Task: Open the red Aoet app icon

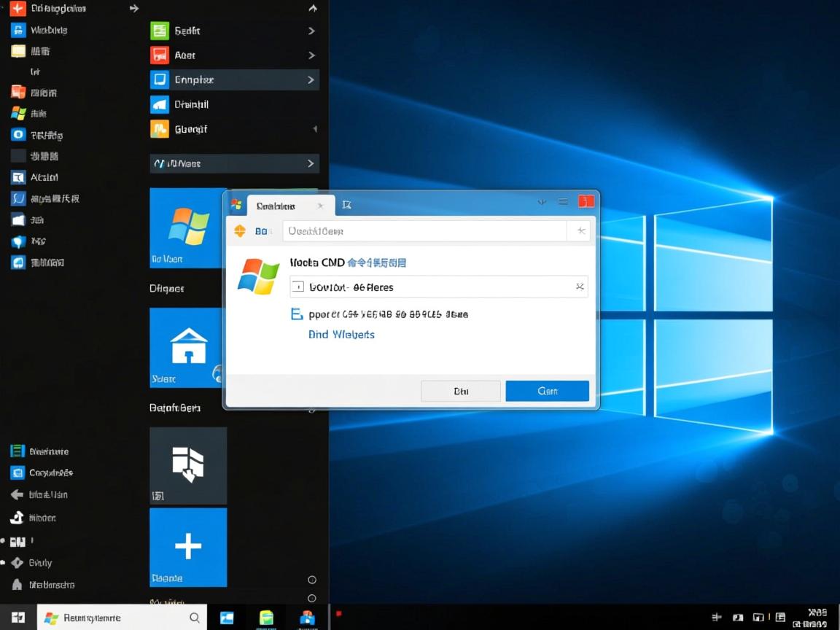Action: 162,55
